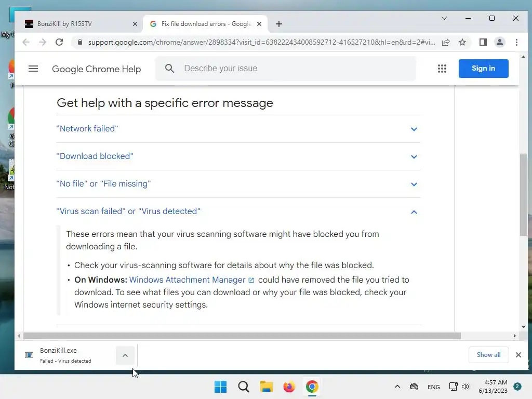Viewport: 532px width, 399px height.
Task: Click the scroll down arrow
Action: click(523, 327)
